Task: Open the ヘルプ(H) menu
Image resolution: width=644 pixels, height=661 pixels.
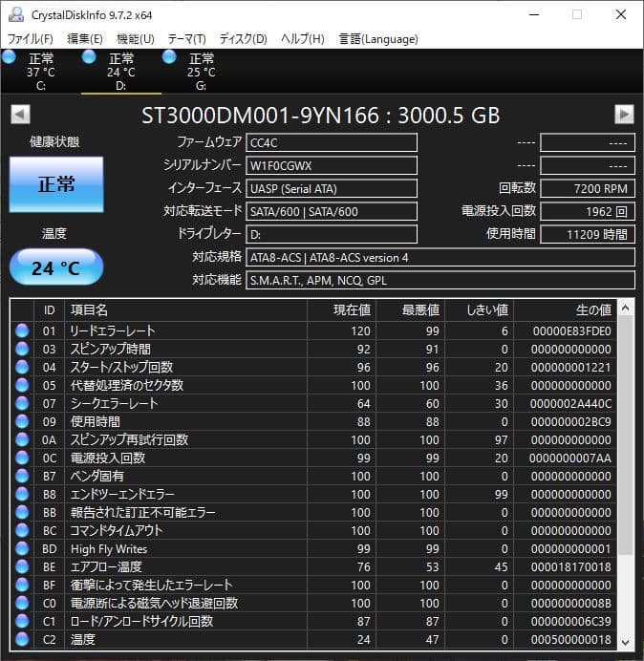Action: (303, 39)
